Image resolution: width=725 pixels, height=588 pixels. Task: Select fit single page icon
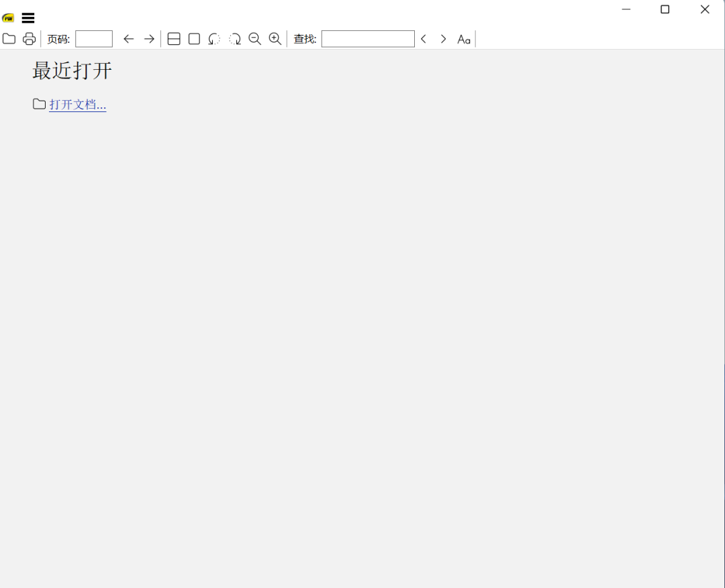pyautogui.click(x=194, y=39)
